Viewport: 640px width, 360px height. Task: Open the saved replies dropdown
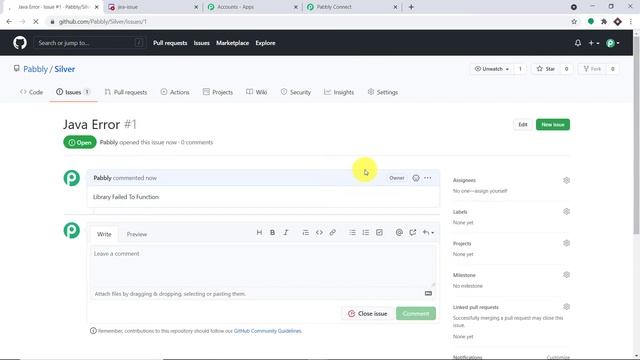428,233
